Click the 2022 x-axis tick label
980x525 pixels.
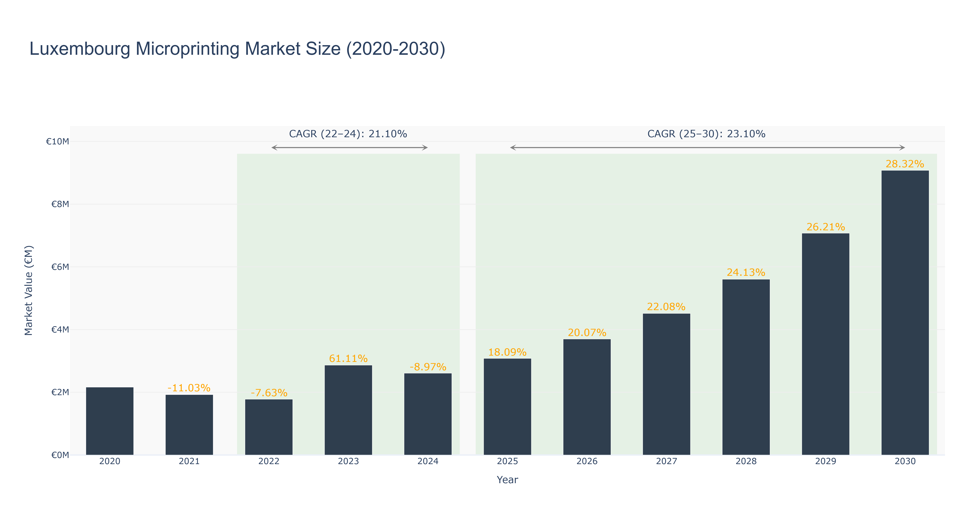(x=269, y=461)
